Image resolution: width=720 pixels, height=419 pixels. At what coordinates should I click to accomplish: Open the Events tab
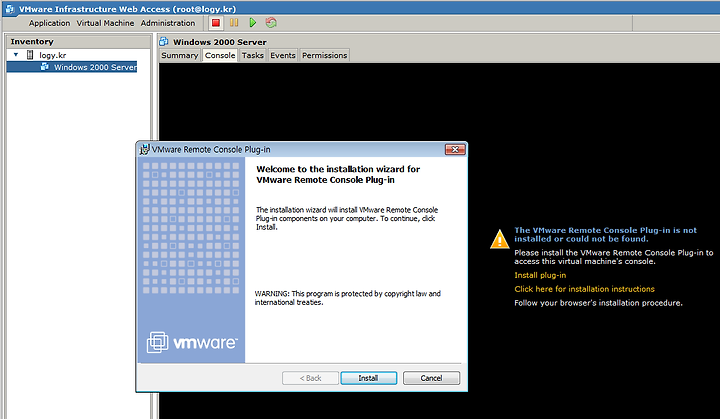point(283,55)
